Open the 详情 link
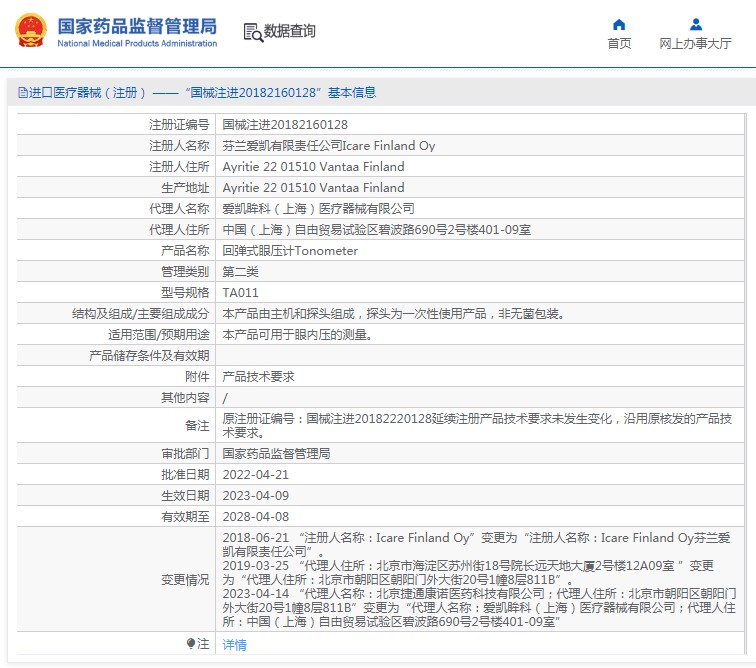The width and height of the screenshot is (756, 668). pyautogui.click(x=234, y=644)
